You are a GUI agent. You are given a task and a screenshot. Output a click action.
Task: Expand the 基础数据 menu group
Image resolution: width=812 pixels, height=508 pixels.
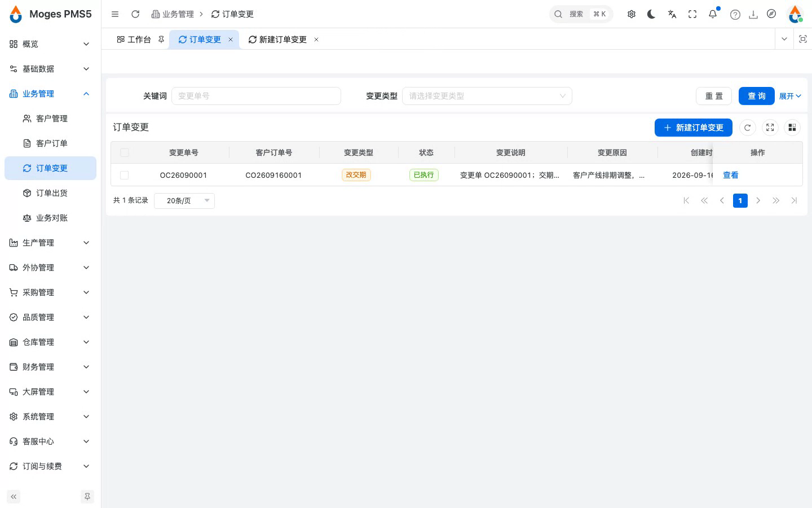50,69
